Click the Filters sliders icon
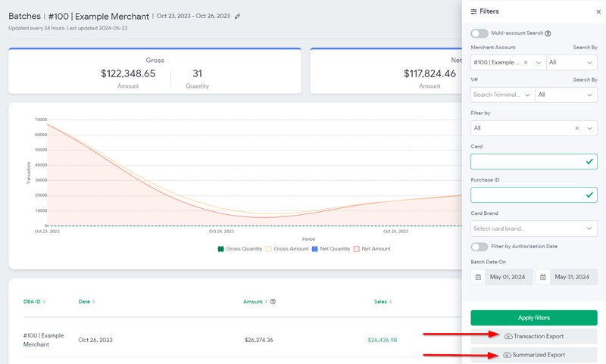 click(473, 11)
